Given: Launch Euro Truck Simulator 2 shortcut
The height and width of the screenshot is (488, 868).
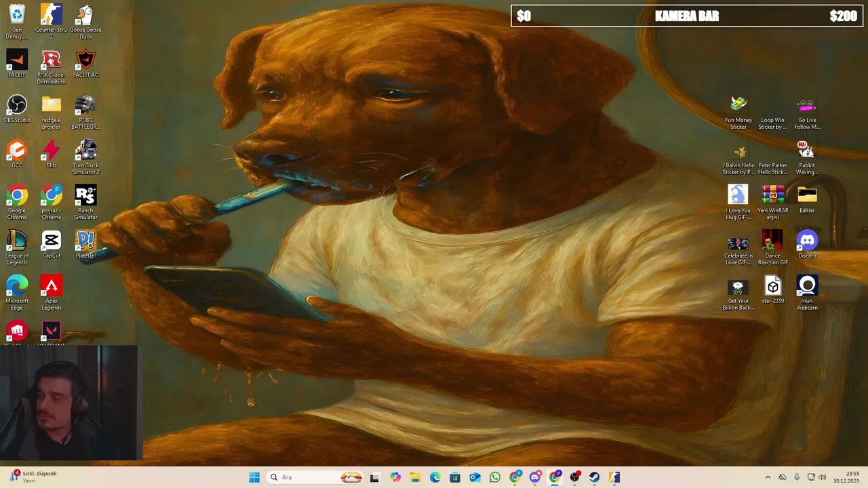Looking at the screenshot, I should 85,157.
